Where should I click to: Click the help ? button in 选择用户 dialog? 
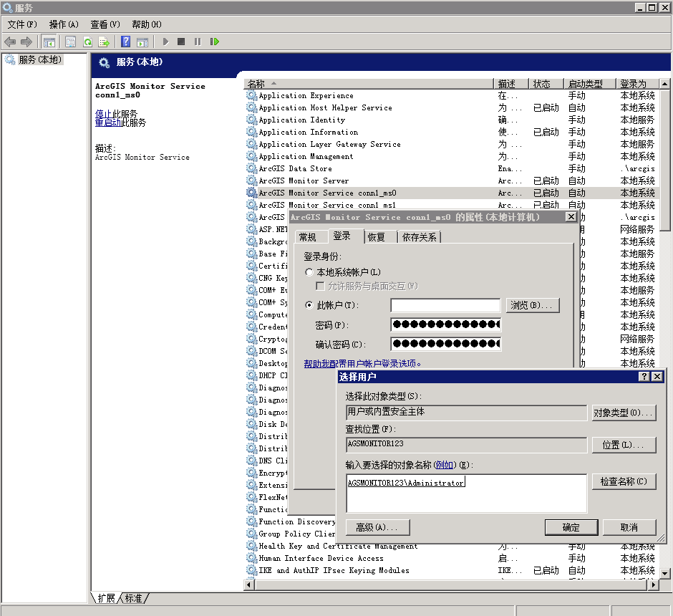pyautogui.click(x=644, y=377)
